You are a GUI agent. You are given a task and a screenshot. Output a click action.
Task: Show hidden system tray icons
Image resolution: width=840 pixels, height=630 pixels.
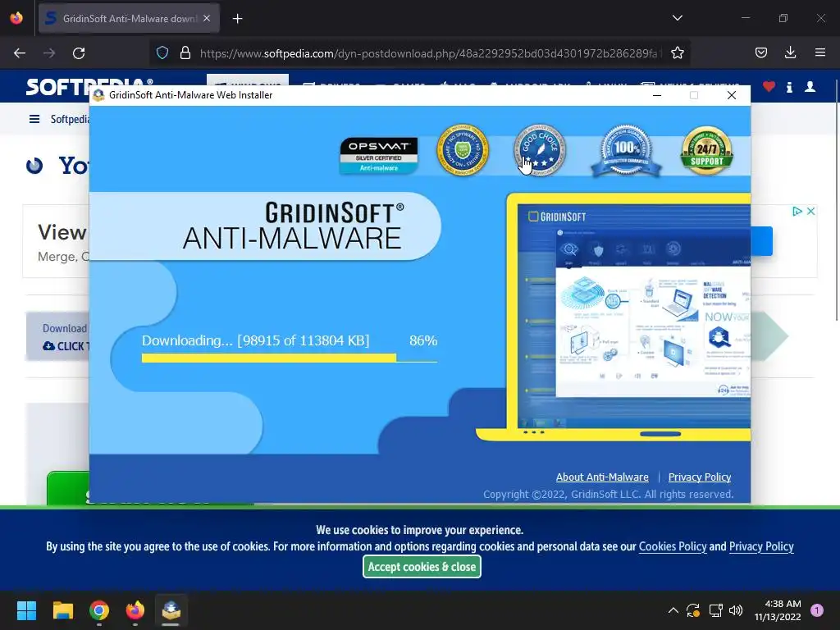673,610
